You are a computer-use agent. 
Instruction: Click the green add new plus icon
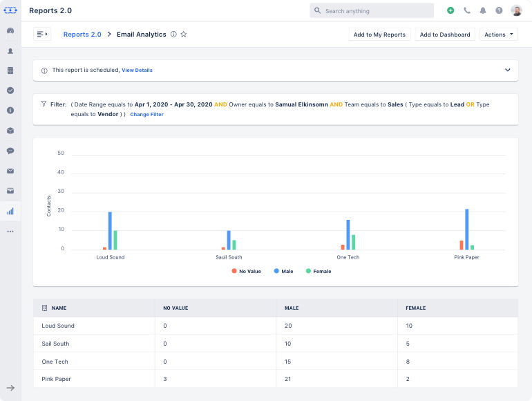tap(450, 11)
